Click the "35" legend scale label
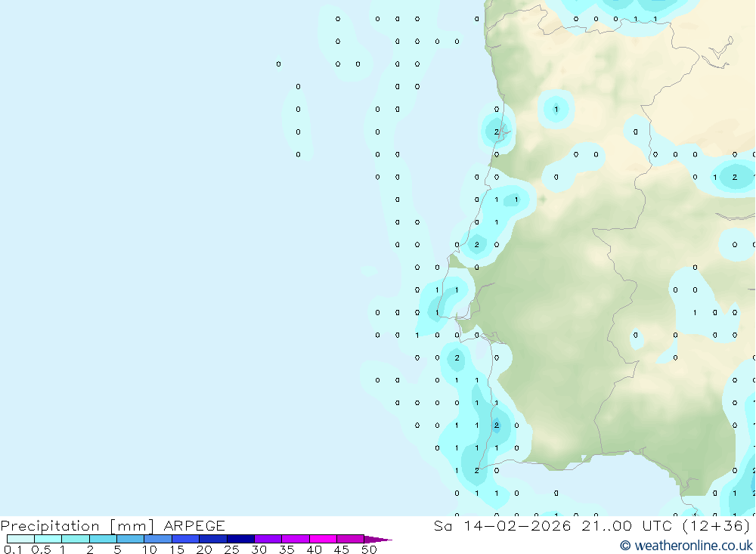 point(287,549)
